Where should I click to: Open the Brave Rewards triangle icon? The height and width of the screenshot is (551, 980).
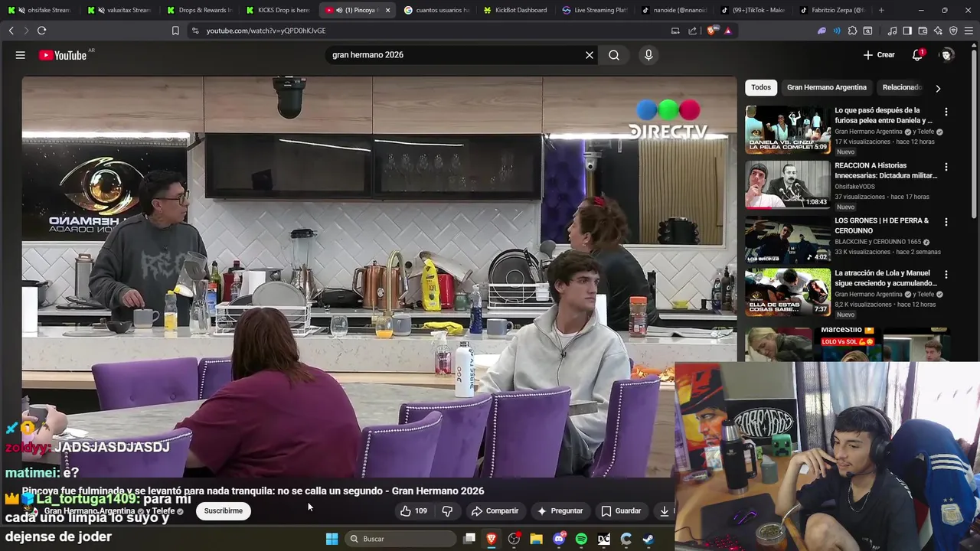[727, 31]
